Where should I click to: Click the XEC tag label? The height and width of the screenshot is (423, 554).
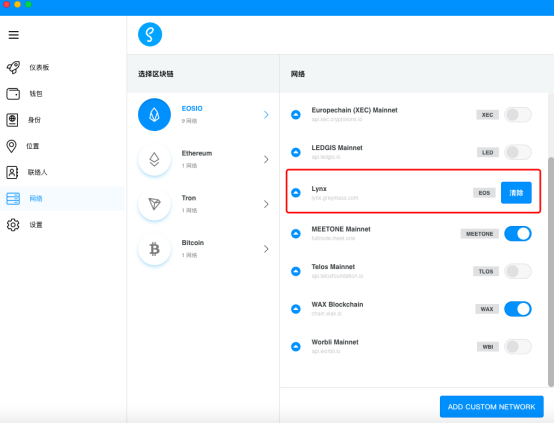tap(487, 115)
